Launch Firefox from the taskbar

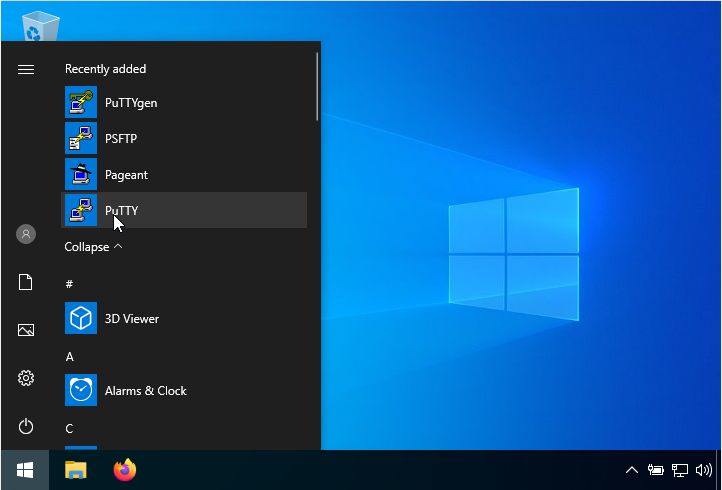click(x=125, y=470)
